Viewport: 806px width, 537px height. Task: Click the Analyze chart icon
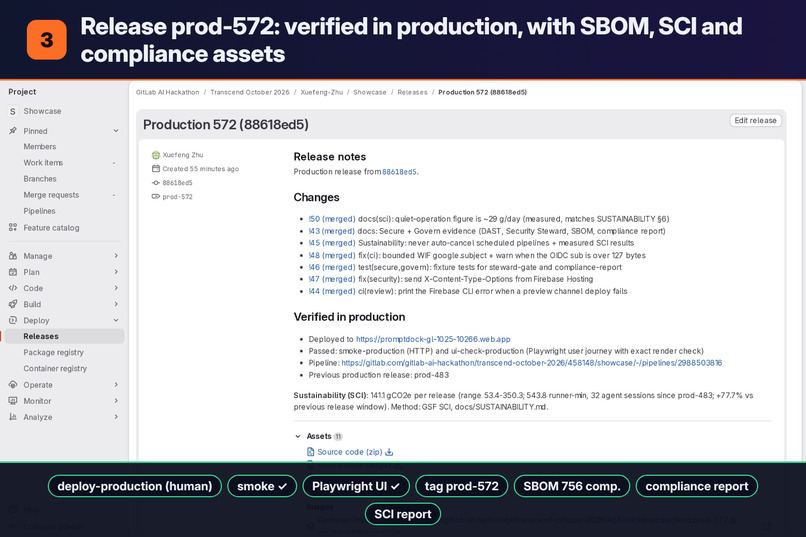pos(13,417)
